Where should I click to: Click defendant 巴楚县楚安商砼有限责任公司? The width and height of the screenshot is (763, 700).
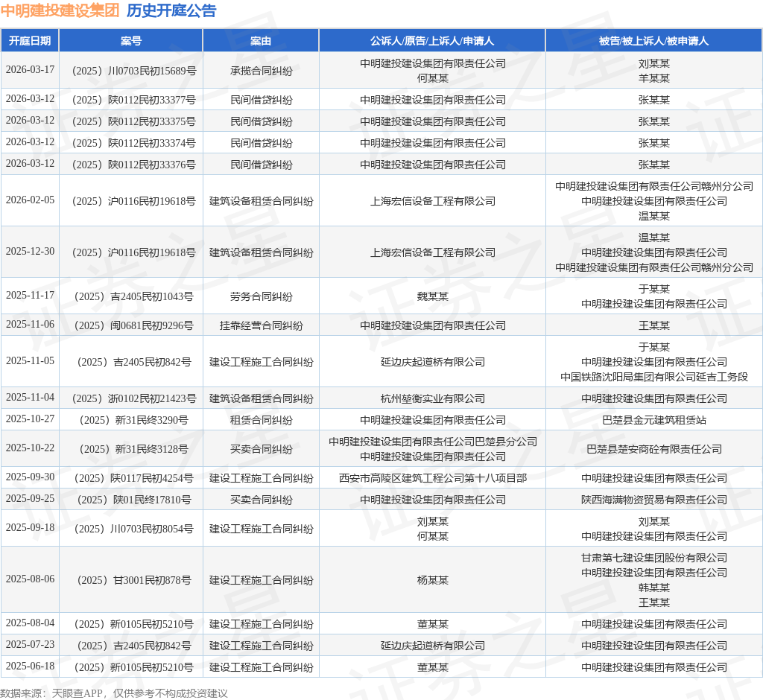tap(654, 449)
